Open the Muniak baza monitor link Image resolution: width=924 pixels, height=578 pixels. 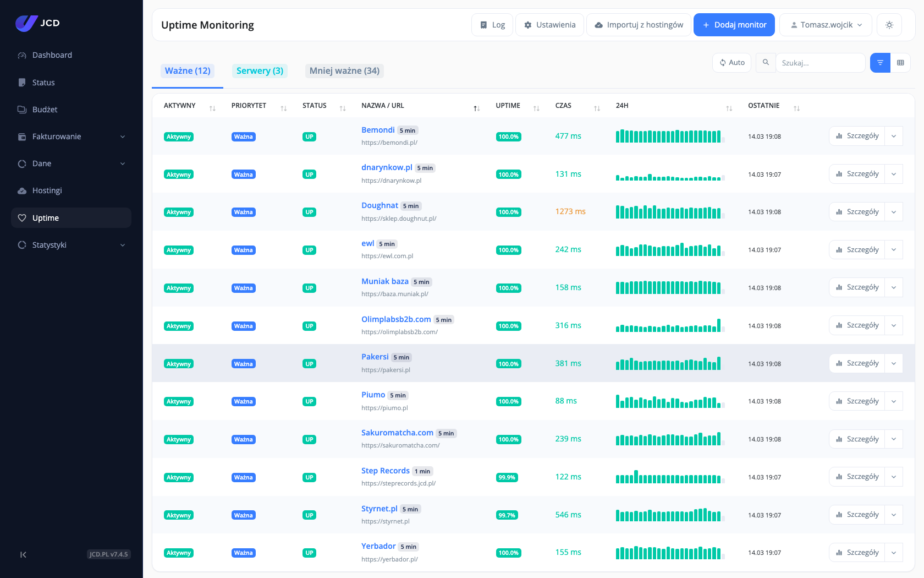[x=385, y=281]
